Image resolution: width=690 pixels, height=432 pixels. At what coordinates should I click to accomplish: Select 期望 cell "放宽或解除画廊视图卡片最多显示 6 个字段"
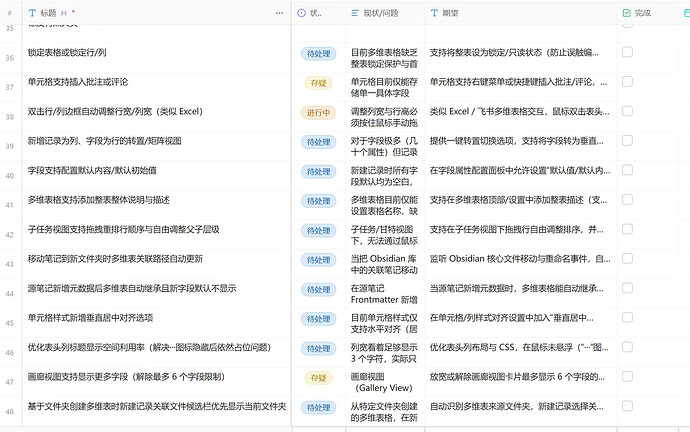point(518,377)
